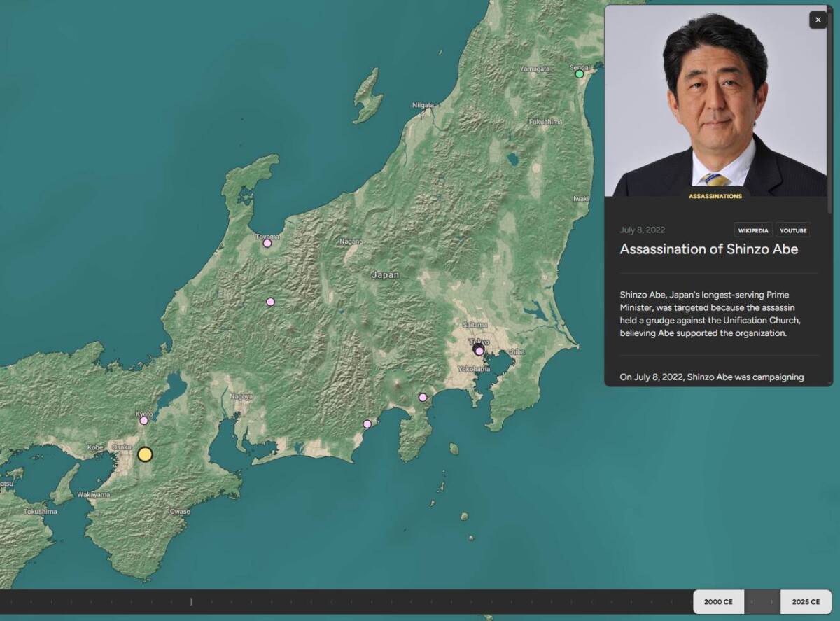Click the 'Nagoya' city label
840x621 pixels.
coord(241,396)
